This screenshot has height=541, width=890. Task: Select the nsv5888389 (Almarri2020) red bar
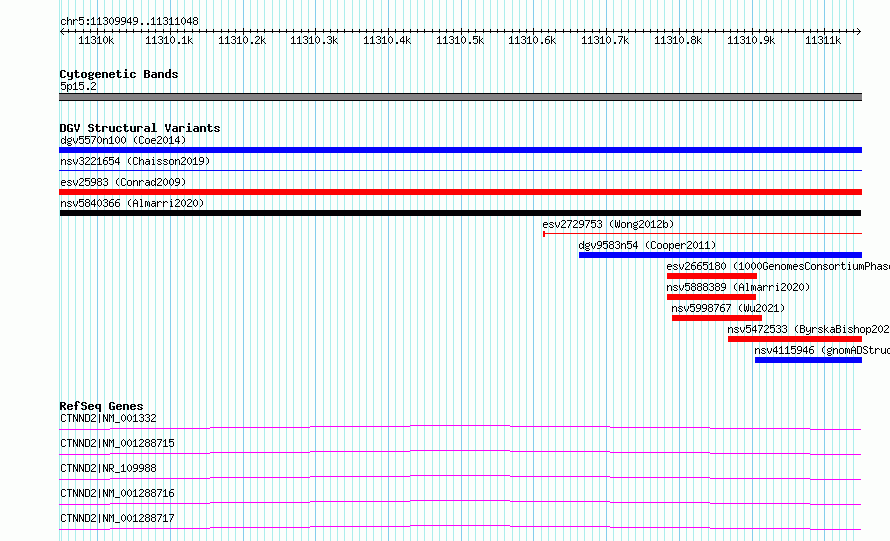click(x=711, y=297)
